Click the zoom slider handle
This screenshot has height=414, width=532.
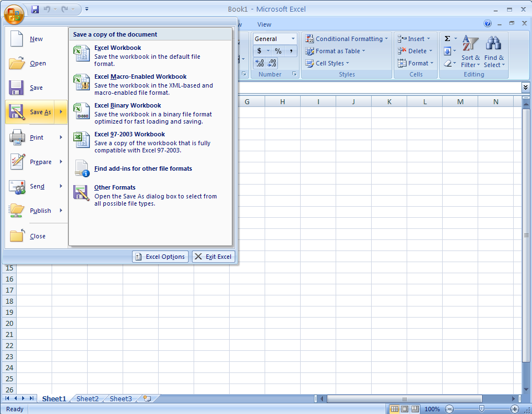[482, 409]
